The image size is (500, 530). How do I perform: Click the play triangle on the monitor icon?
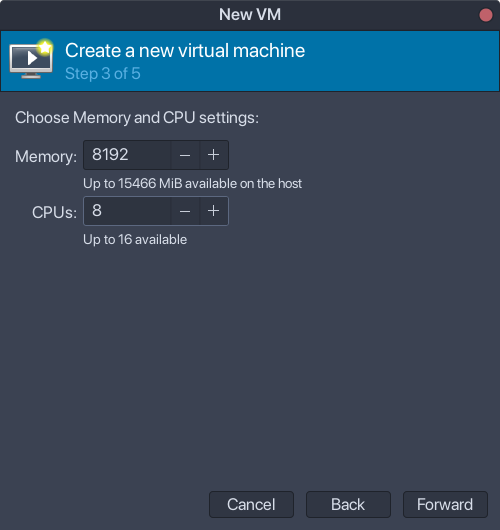32,58
